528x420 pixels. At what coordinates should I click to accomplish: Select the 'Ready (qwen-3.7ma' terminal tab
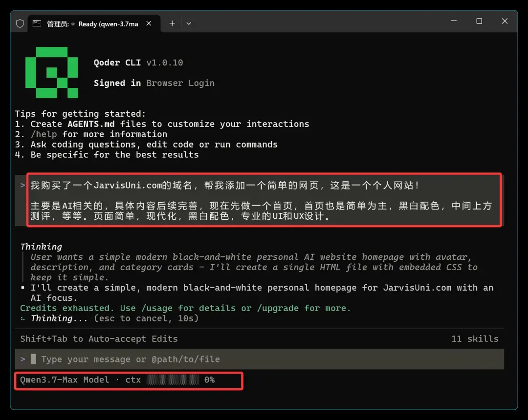(94, 23)
